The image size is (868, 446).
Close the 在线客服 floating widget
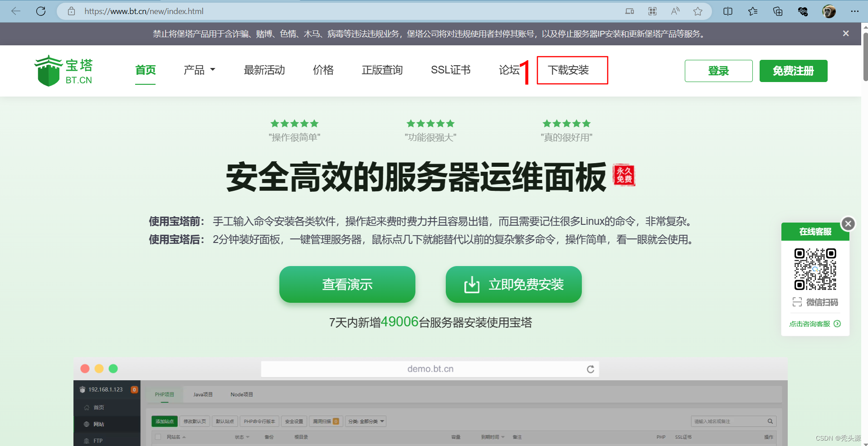pyautogui.click(x=848, y=223)
